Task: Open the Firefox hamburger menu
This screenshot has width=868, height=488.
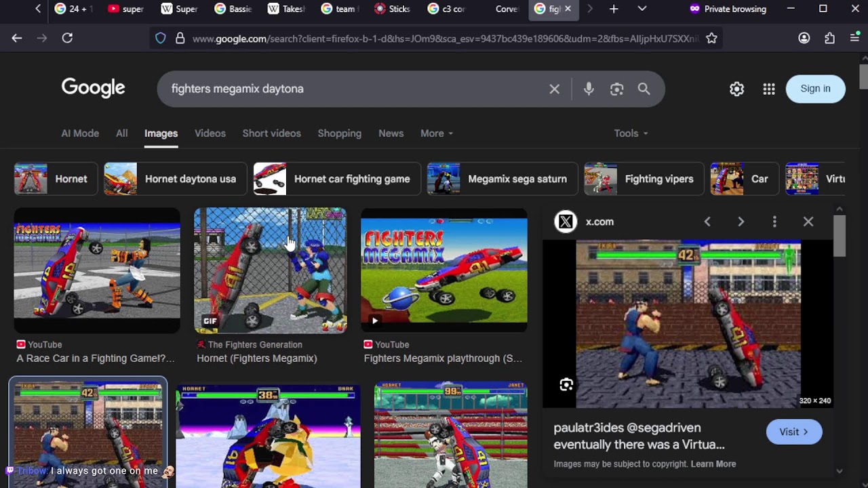Action: pyautogui.click(x=854, y=38)
